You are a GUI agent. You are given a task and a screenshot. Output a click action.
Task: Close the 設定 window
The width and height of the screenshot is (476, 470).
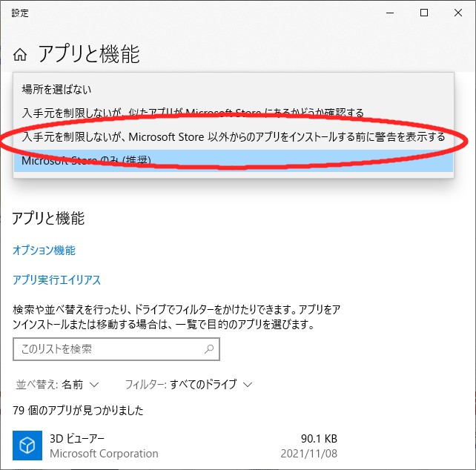[459, 13]
